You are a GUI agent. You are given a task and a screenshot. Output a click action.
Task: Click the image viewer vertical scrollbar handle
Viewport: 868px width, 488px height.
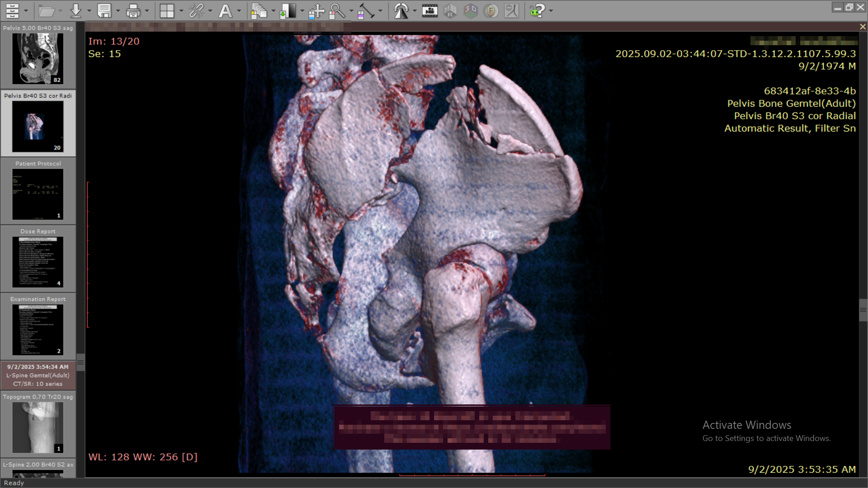click(x=863, y=310)
